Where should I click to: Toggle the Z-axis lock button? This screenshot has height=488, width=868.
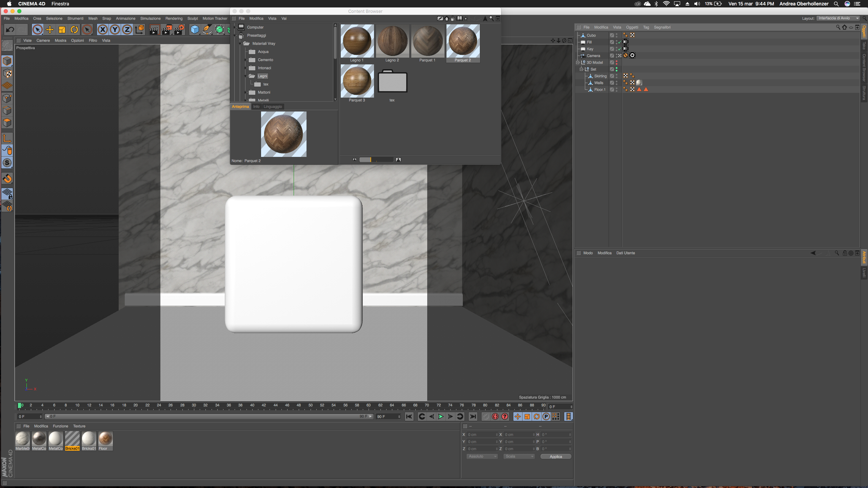click(127, 30)
